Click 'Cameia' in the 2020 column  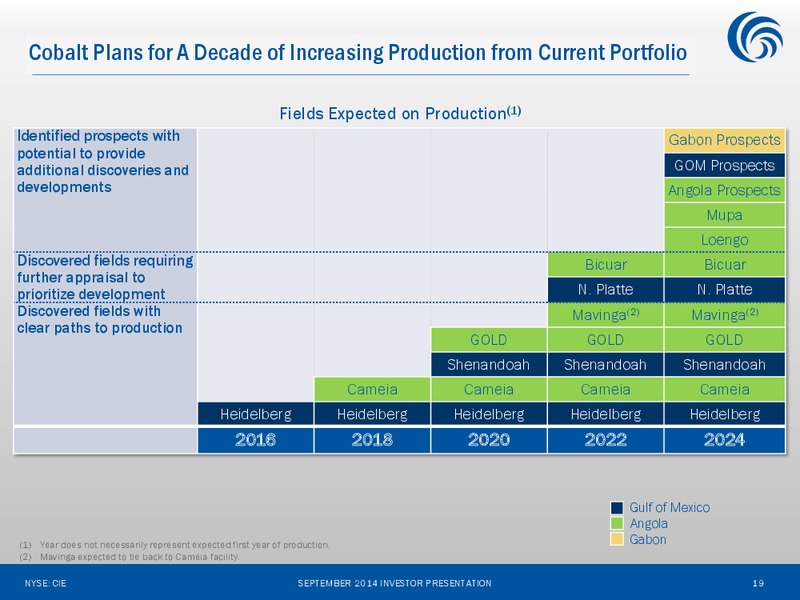pos(489,389)
